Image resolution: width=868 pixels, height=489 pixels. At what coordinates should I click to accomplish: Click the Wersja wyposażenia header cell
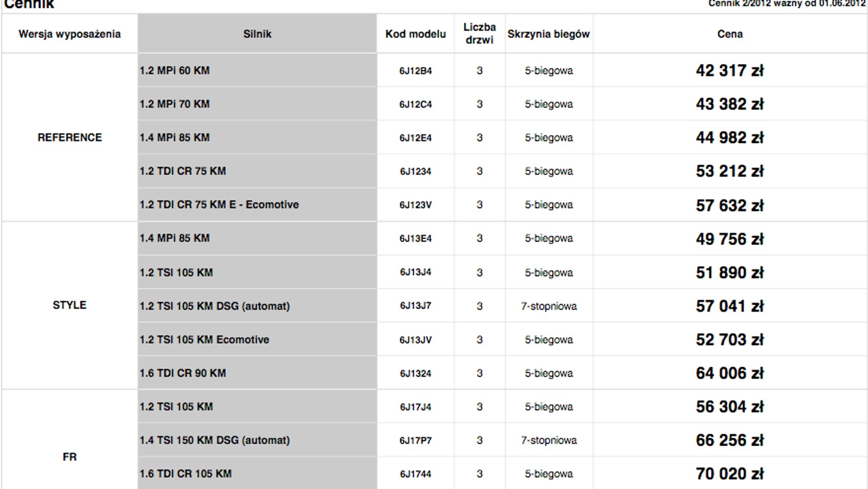coord(70,34)
